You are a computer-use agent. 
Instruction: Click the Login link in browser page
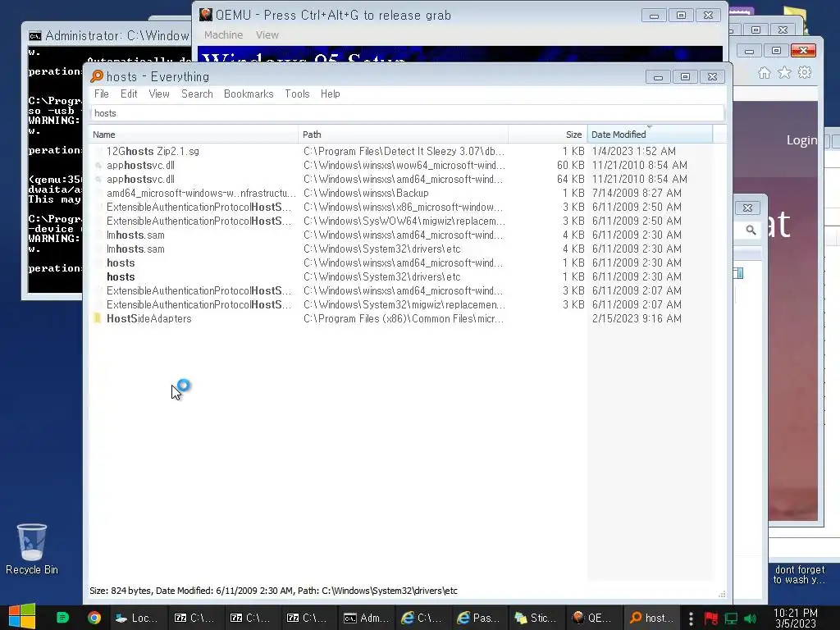tap(801, 140)
